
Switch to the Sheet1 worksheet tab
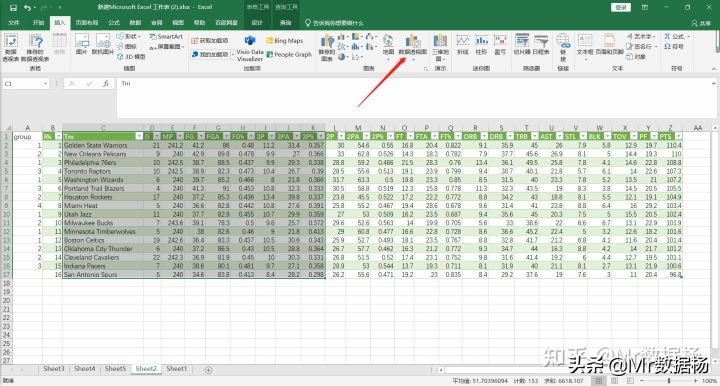[x=176, y=369]
